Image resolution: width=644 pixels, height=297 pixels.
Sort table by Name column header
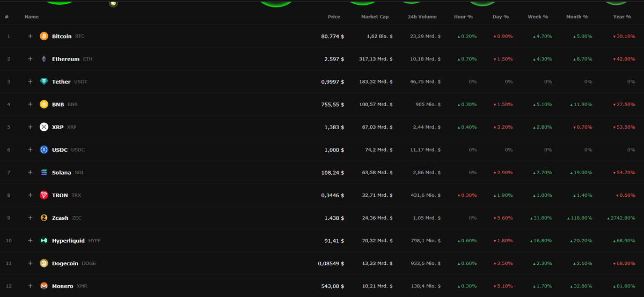click(x=32, y=17)
